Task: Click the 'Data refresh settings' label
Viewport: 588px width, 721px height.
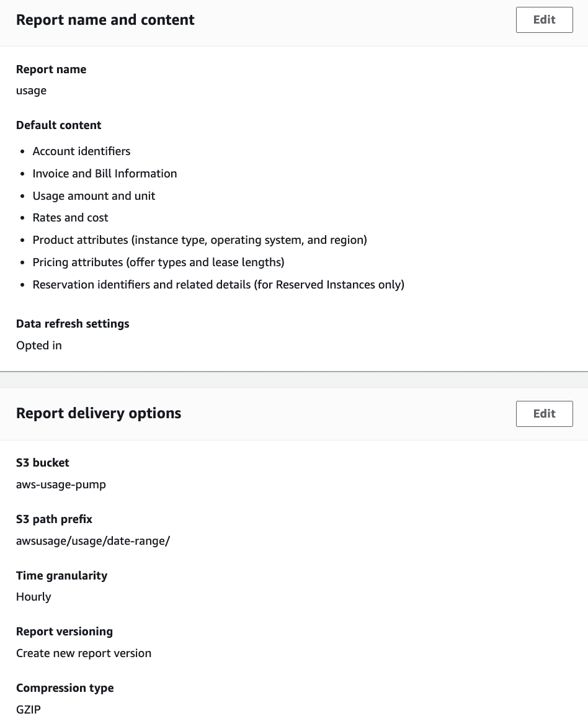Action: [x=73, y=324]
